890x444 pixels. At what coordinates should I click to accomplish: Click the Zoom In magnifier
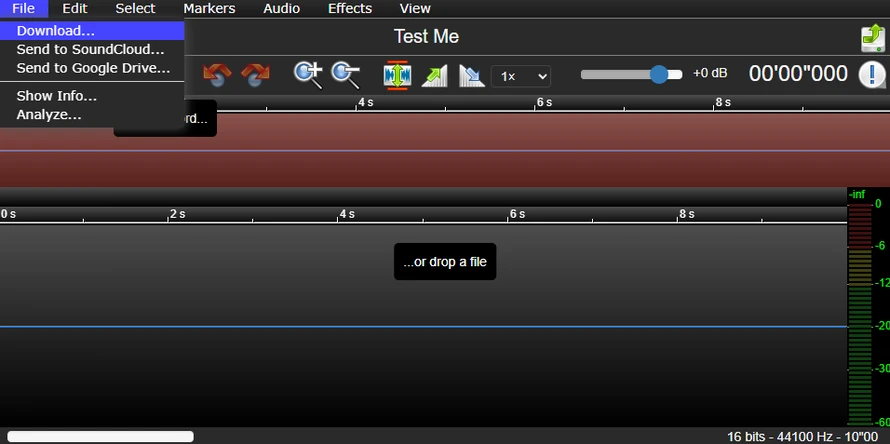pyautogui.click(x=307, y=75)
